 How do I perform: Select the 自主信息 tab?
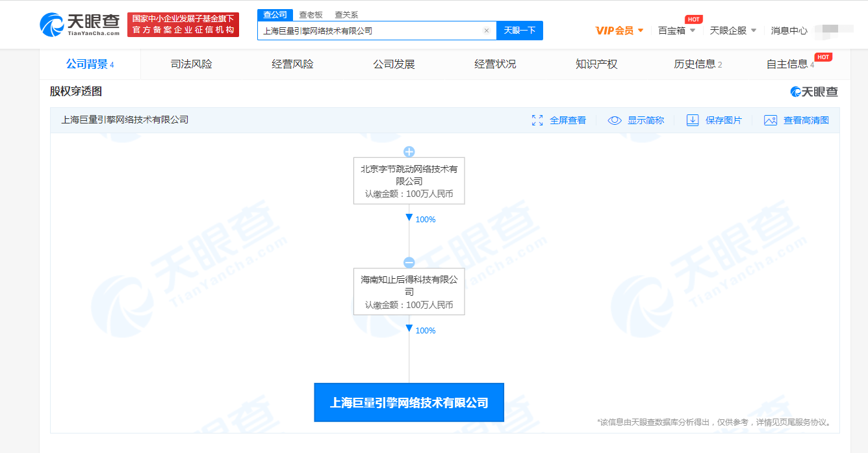click(x=790, y=64)
